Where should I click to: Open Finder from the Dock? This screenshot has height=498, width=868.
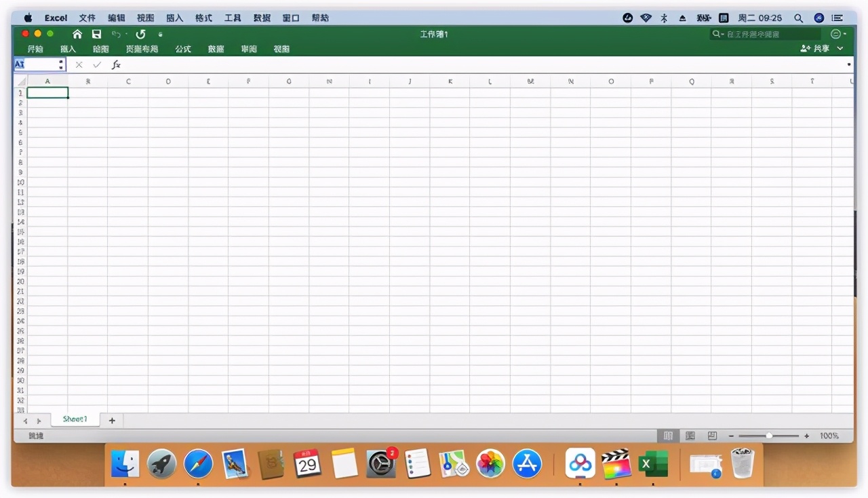pyautogui.click(x=125, y=464)
